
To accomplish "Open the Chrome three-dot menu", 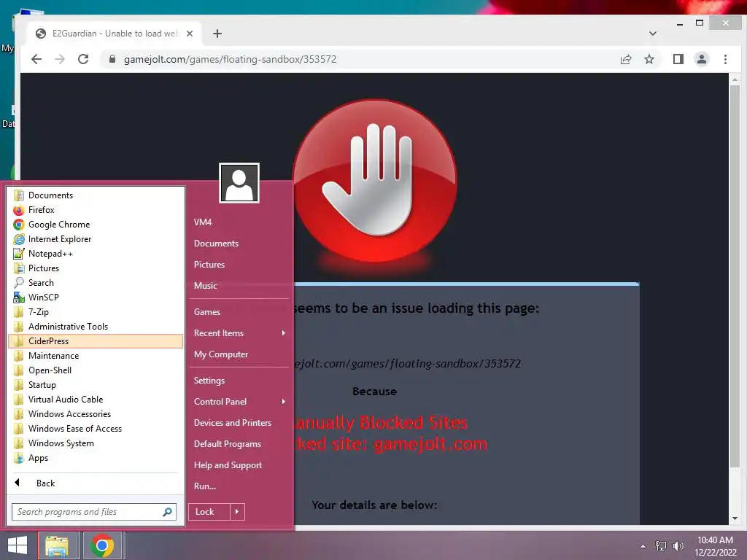I will (726, 59).
